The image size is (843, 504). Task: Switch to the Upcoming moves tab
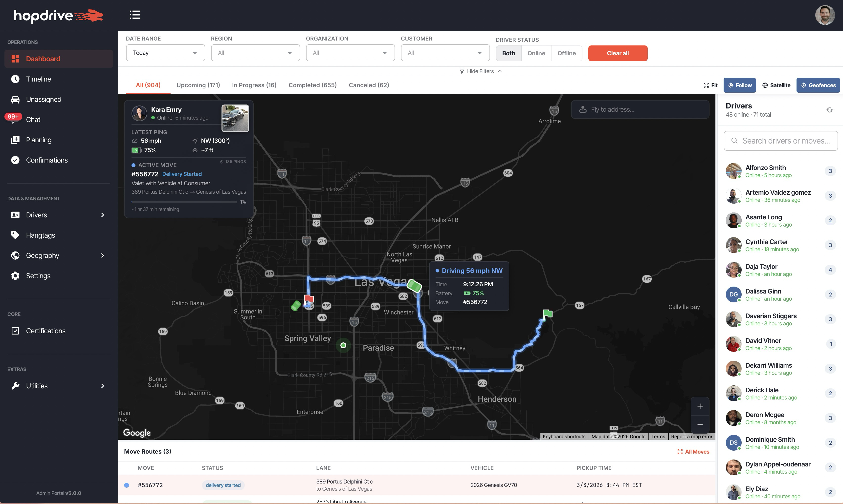pyautogui.click(x=198, y=85)
